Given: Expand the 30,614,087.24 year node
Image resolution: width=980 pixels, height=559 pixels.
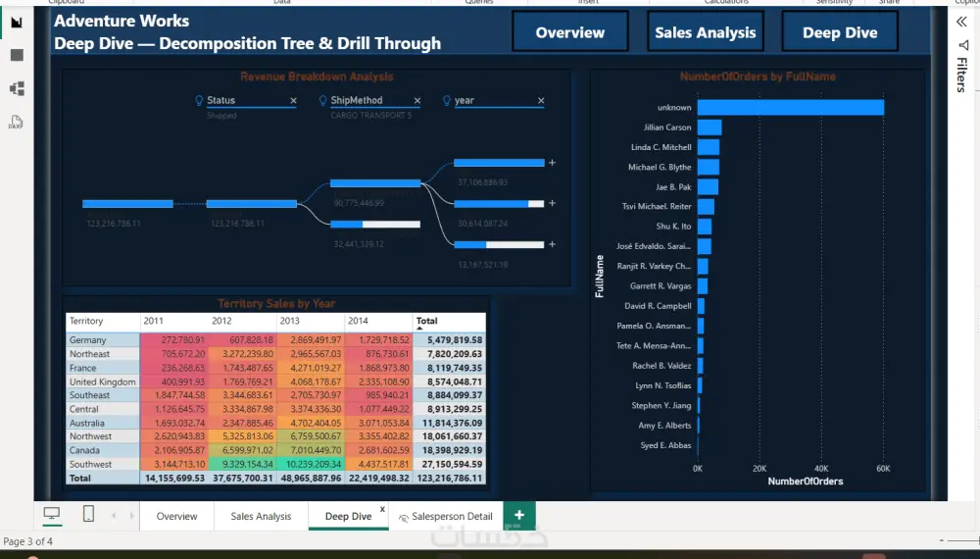Looking at the screenshot, I should coord(552,203).
